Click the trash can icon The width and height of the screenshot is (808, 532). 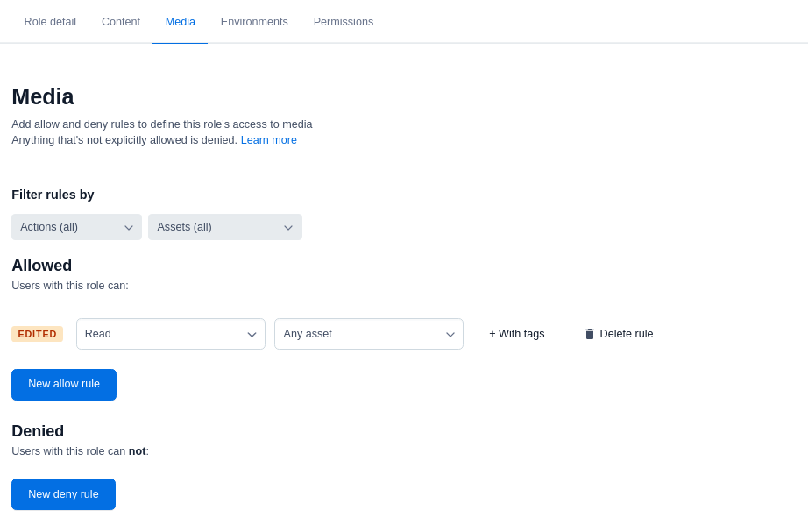click(x=590, y=334)
